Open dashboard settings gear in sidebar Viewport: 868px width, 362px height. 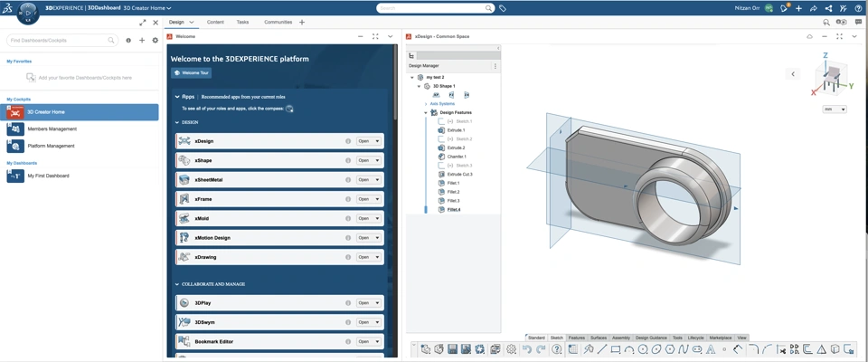[155, 41]
